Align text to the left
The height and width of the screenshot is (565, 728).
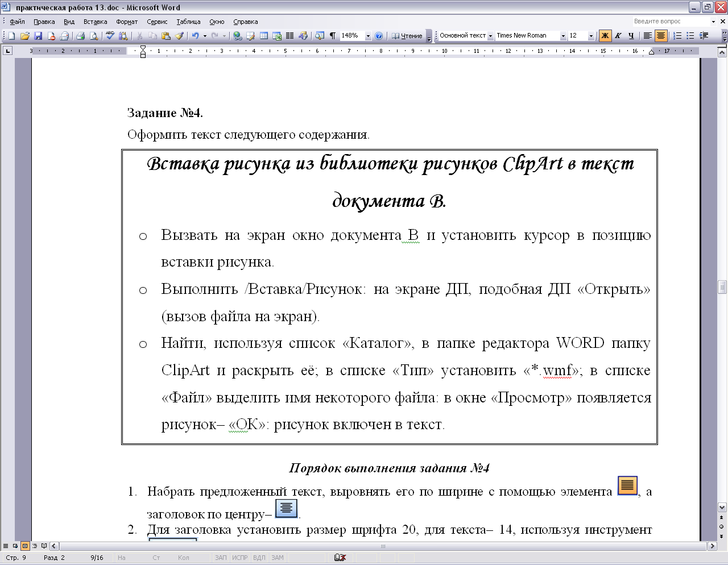pyautogui.click(x=647, y=36)
